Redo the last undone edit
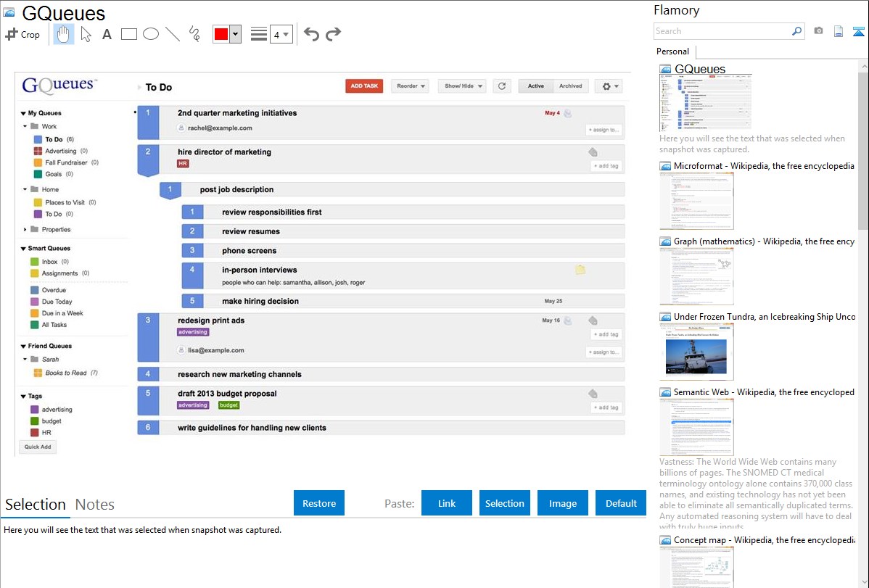Screen dimensions: 869x588 click(x=334, y=34)
